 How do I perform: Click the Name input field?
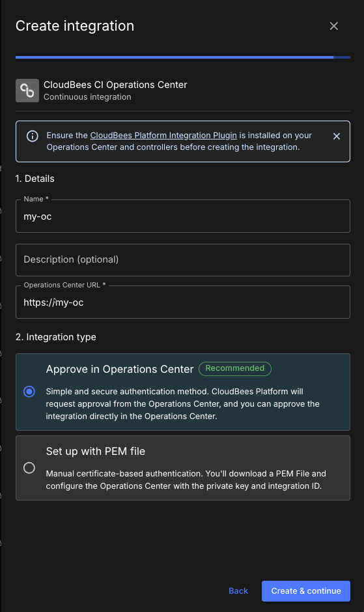[182, 216]
